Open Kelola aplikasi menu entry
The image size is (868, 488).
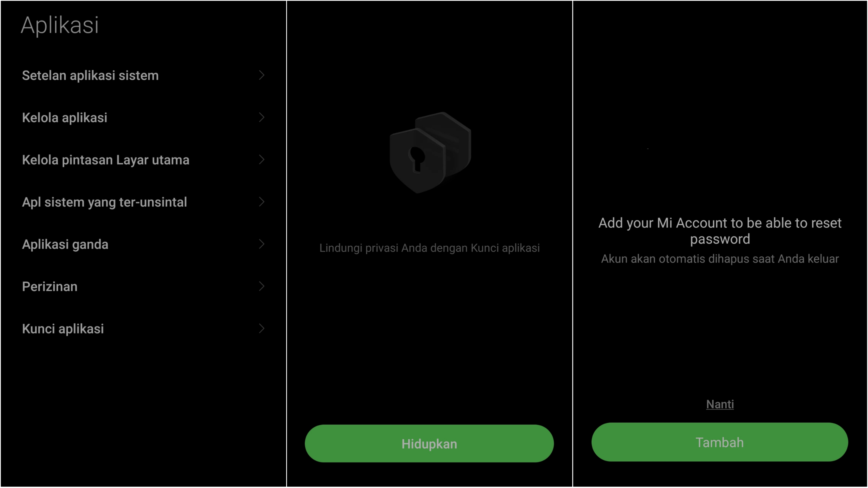[143, 117]
